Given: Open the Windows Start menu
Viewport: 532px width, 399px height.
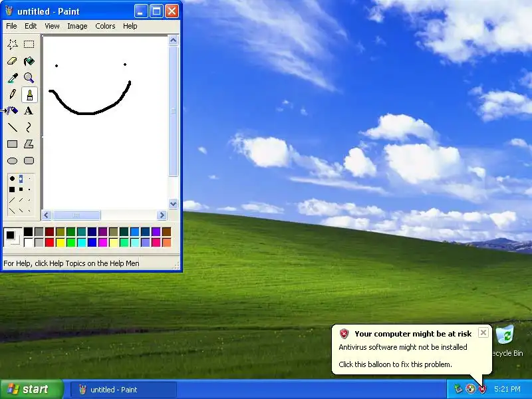Looking at the screenshot, I should coord(32,389).
